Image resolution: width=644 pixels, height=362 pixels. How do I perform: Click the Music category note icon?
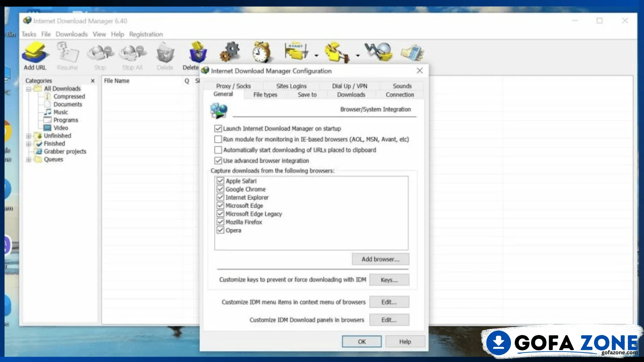(48, 112)
